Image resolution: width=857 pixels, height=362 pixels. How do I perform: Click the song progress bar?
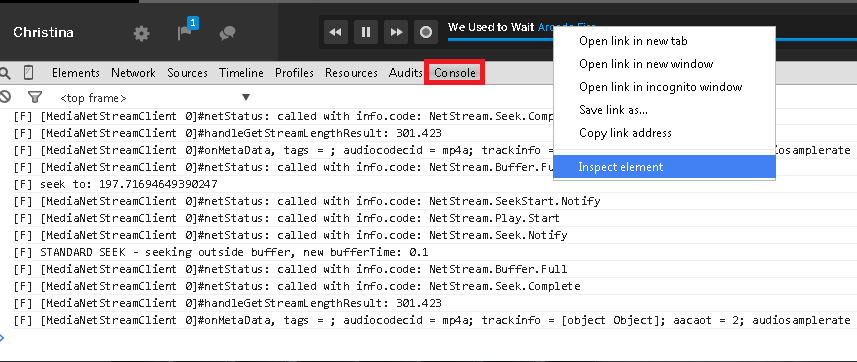point(500,39)
